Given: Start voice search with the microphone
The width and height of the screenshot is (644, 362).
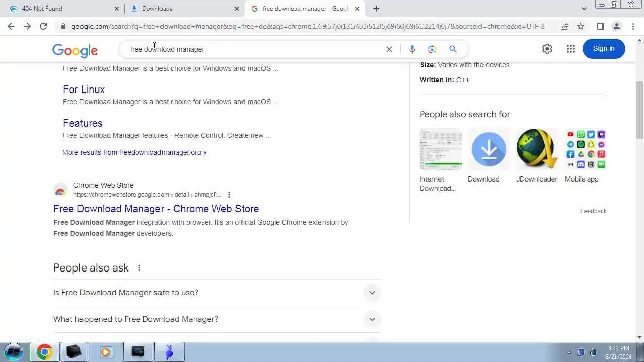Looking at the screenshot, I should coord(412,49).
